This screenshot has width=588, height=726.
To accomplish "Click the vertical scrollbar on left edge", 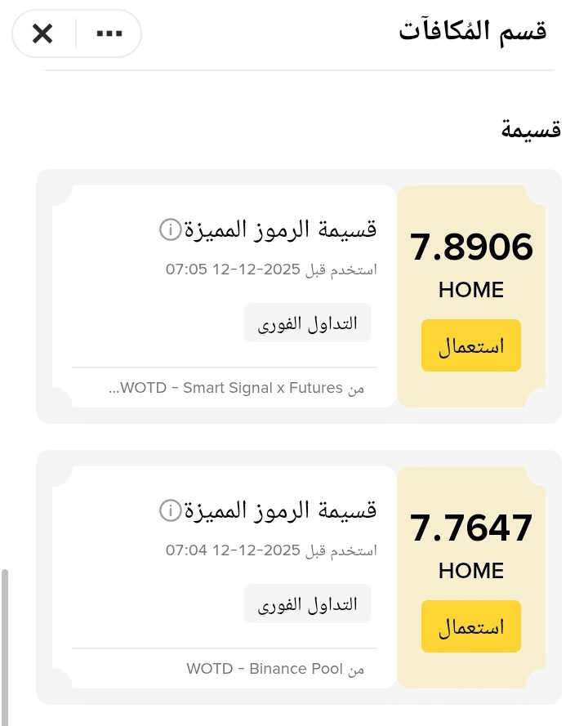I will [5, 648].
